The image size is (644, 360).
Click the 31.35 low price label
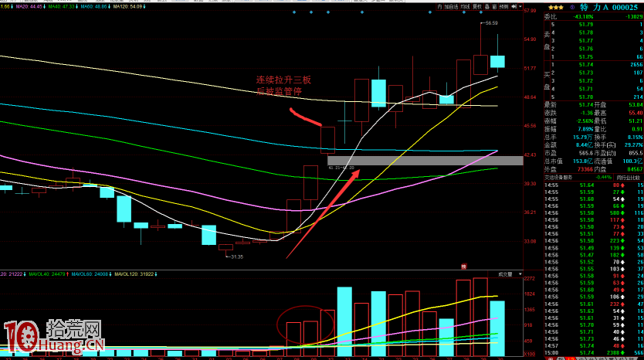point(237,256)
